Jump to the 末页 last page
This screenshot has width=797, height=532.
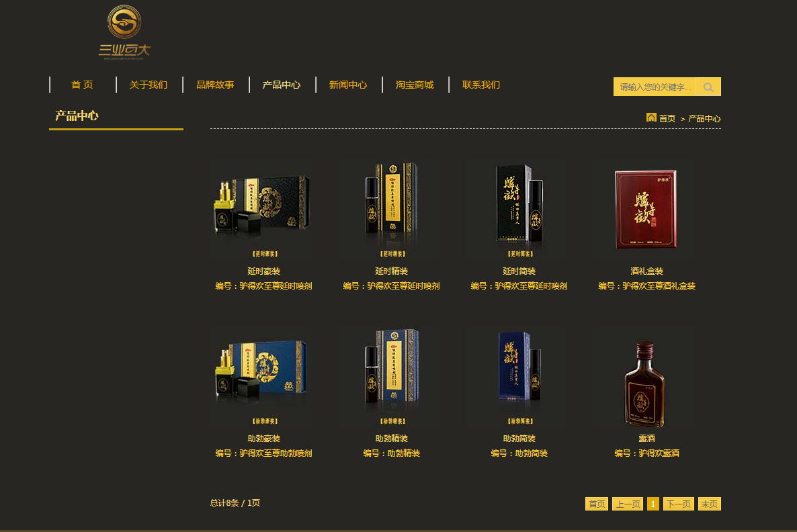click(710, 504)
